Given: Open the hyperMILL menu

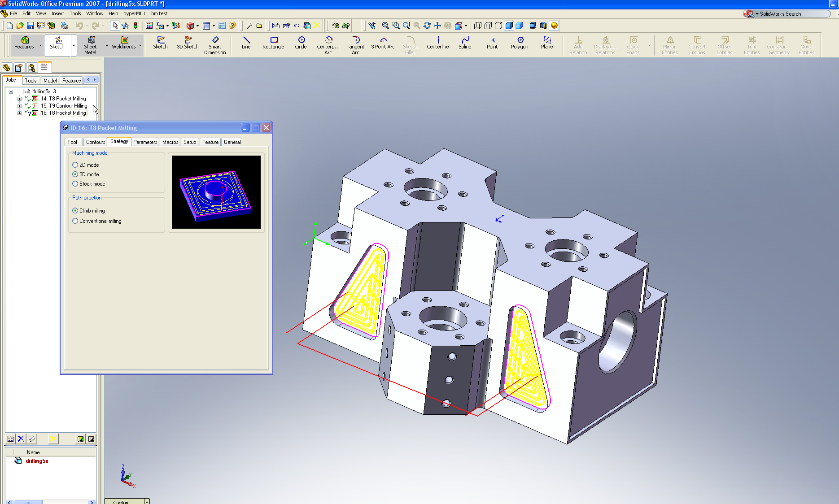Looking at the screenshot, I should tap(134, 13).
